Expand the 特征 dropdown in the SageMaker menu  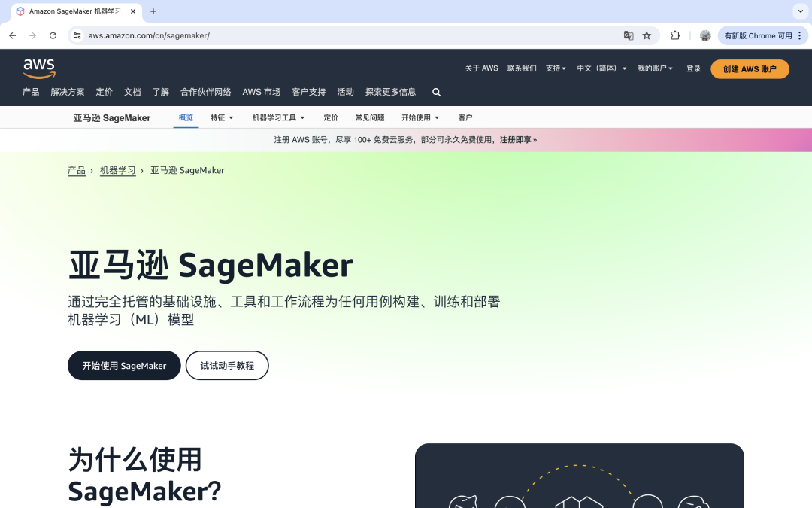(x=221, y=117)
